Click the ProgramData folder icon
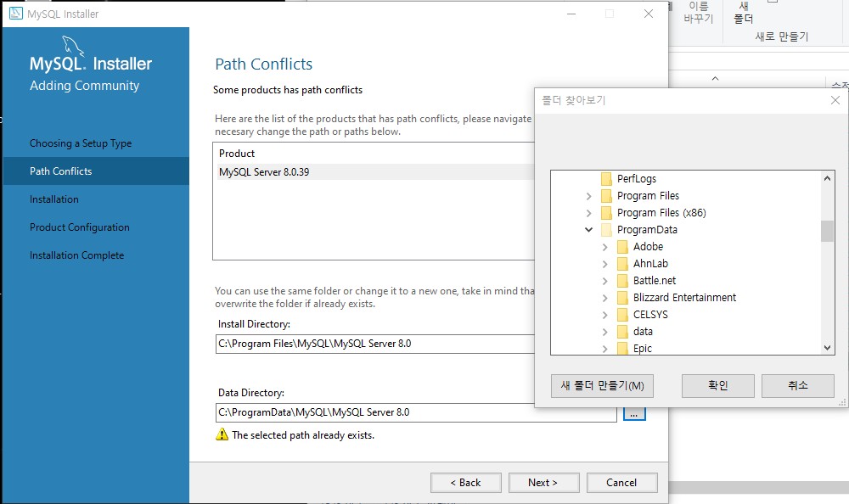The image size is (849, 504). pos(606,230)
